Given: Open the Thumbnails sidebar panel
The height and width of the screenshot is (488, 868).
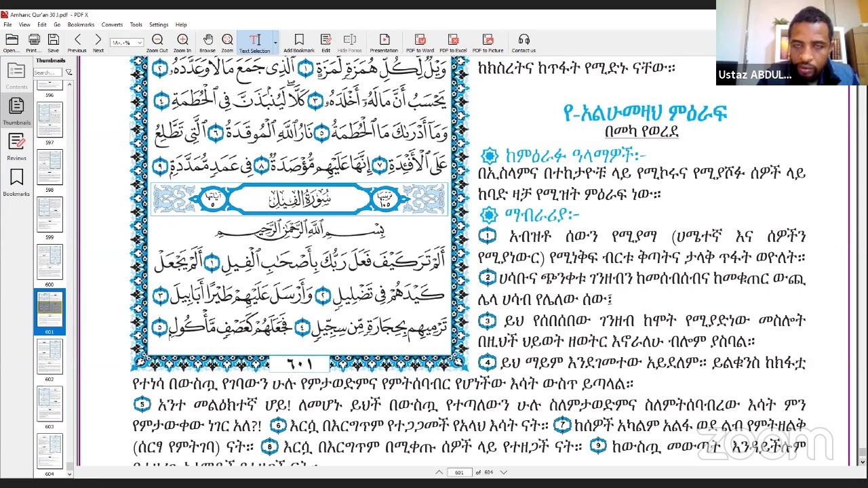Looking at the screenshot, I should pos(16,111).
